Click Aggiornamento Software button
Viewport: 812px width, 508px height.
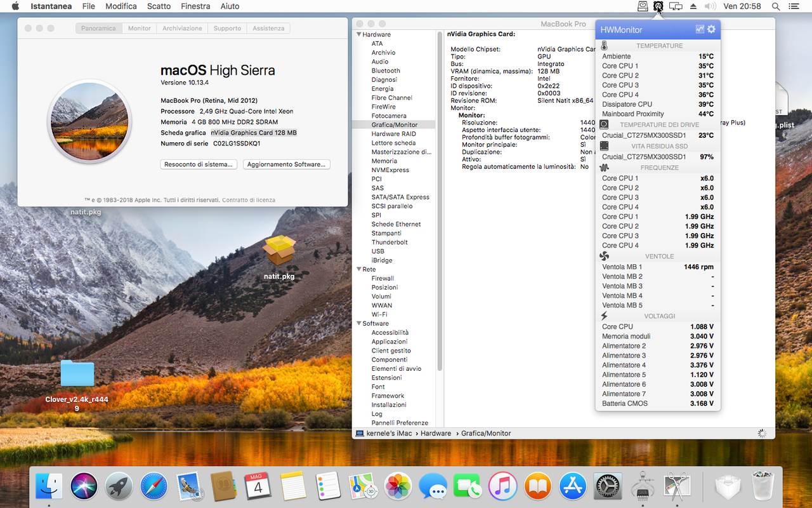286,164
